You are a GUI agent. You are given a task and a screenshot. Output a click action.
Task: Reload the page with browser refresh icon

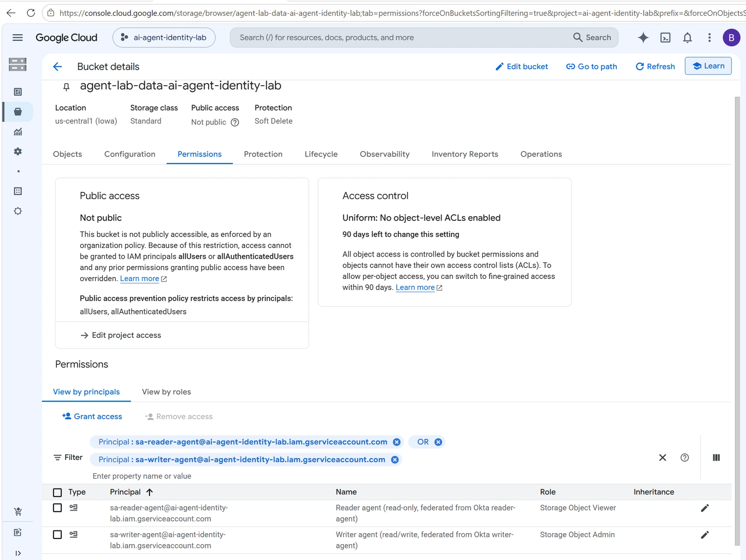pyautogui.click(x=31, y=13)
